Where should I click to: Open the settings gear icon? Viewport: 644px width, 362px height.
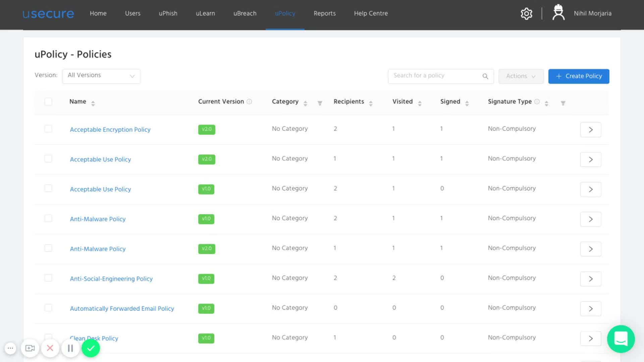click(x=526, y=13)
